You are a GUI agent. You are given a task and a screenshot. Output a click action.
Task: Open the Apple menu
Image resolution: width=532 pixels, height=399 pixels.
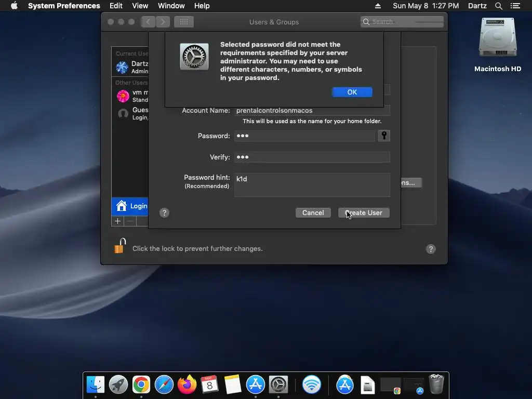click(x=14, y=6)
